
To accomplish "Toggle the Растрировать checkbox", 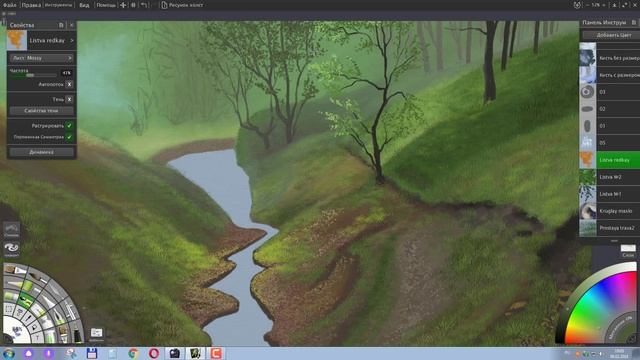I will [x=69, y=126].
